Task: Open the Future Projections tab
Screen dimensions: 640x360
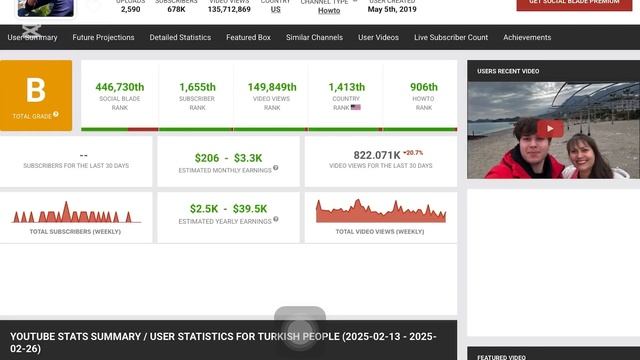Action: click(x=103, y=37)
